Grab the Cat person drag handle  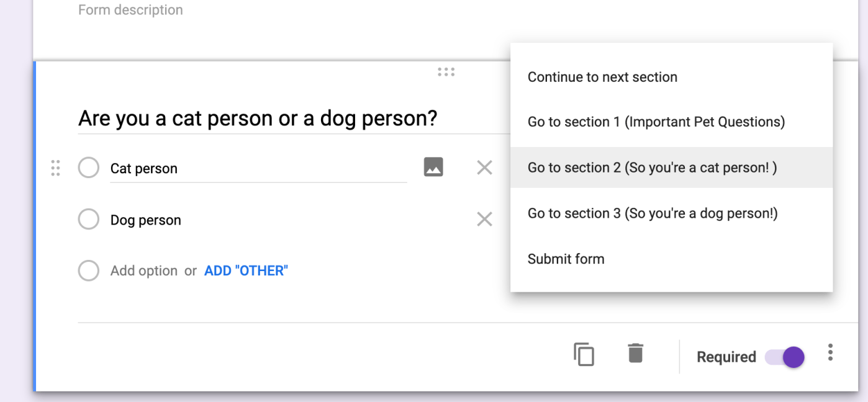[x=55, y=167]
